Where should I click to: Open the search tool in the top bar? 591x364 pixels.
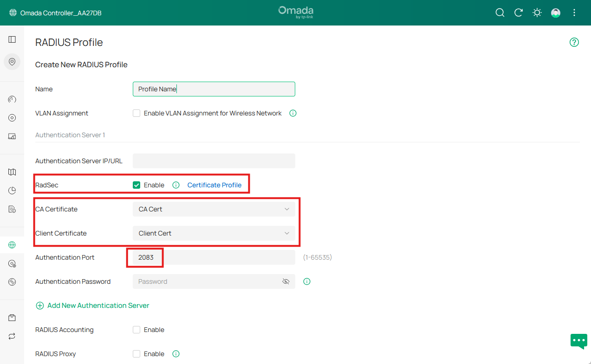(500, 13)
